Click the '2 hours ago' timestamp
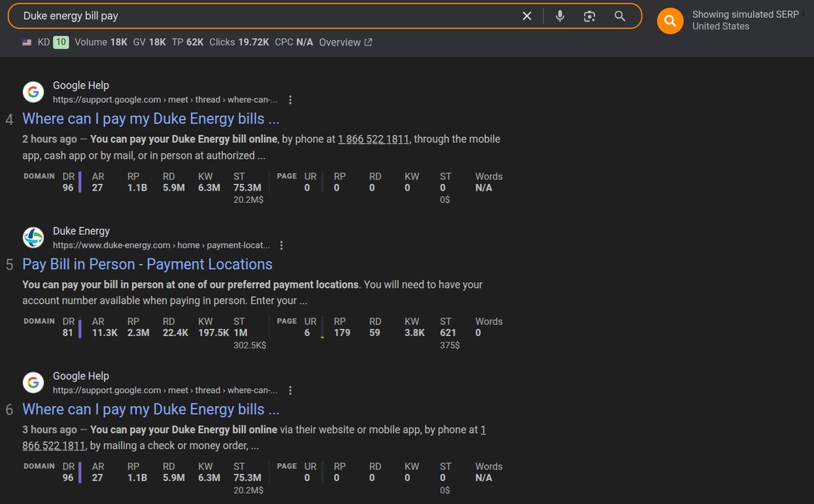814x504 pixels. click(x=50, y=139)
